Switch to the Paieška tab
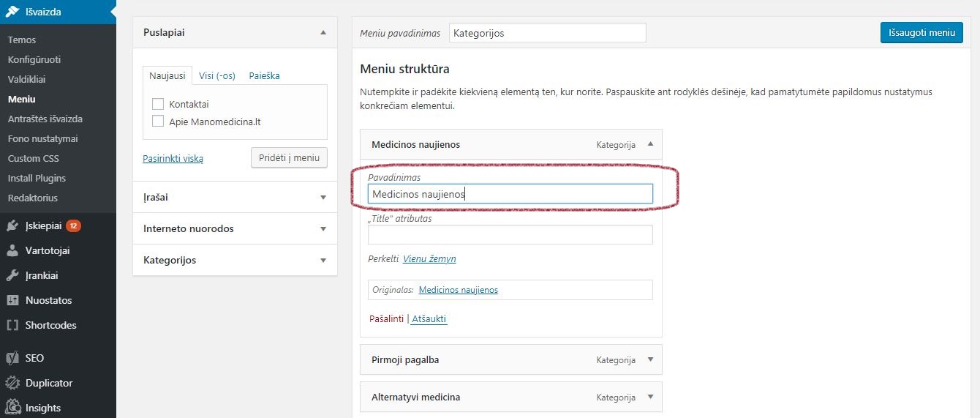The image size is (980, 418). [264, 75]
